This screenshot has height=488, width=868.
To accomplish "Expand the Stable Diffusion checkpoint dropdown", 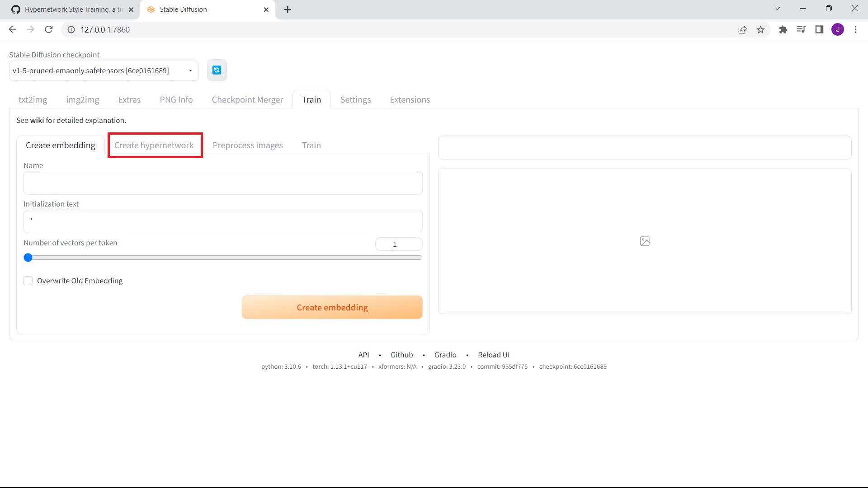I will coord(190,70).
